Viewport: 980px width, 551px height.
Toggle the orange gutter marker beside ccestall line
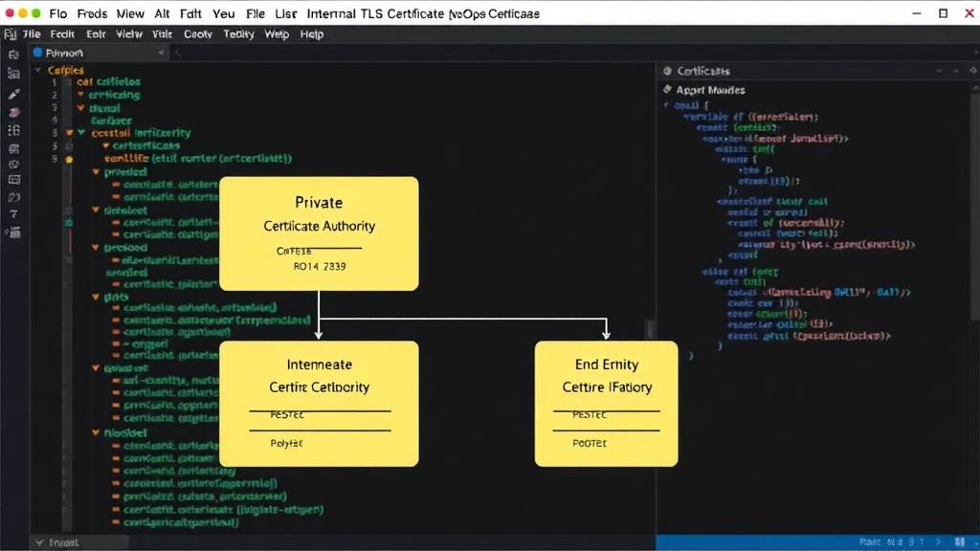click(x=69, y=133)
